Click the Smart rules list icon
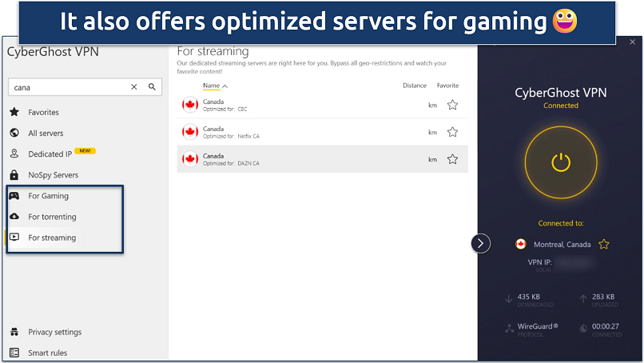The image size is (644, 363). pyautogui.click(x=14, y=353)
